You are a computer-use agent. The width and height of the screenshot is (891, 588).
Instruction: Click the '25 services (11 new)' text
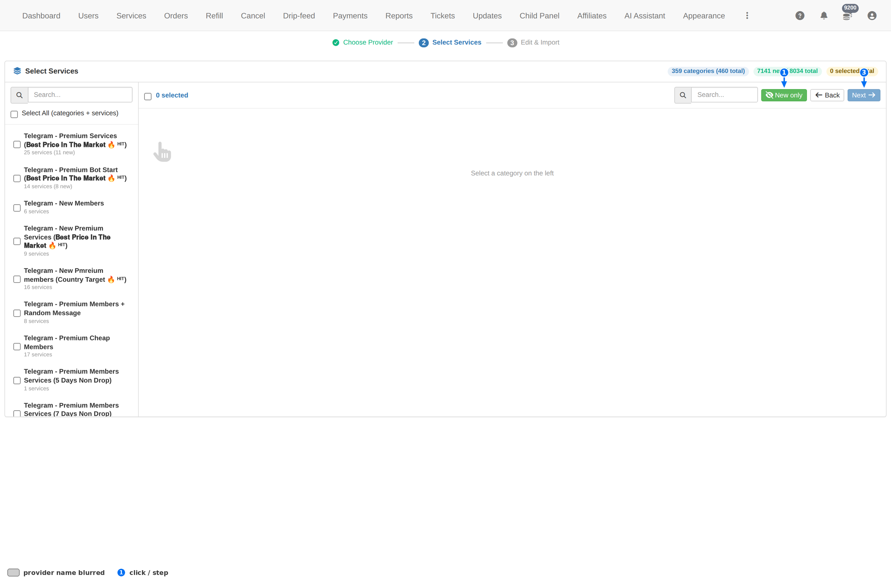coord(49,153)
